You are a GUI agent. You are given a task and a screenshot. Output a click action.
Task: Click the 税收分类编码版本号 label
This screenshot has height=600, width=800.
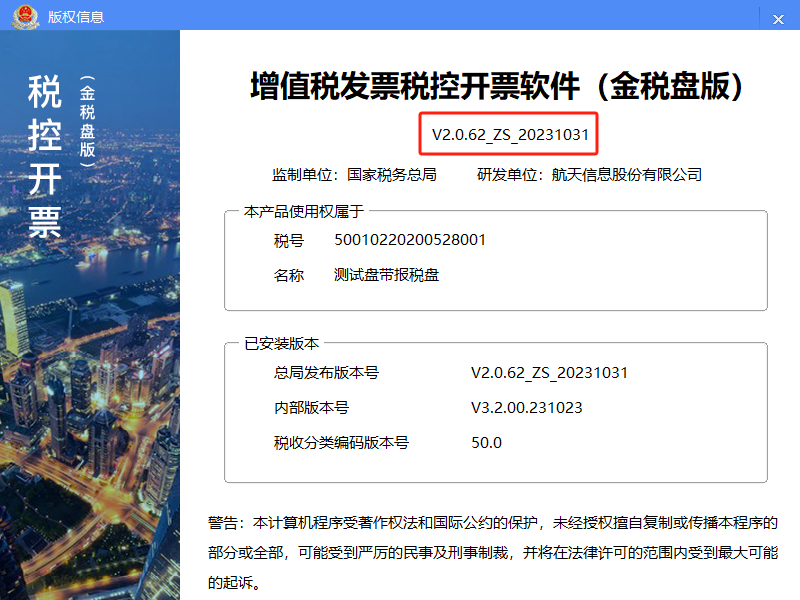[x=341, y=442]
